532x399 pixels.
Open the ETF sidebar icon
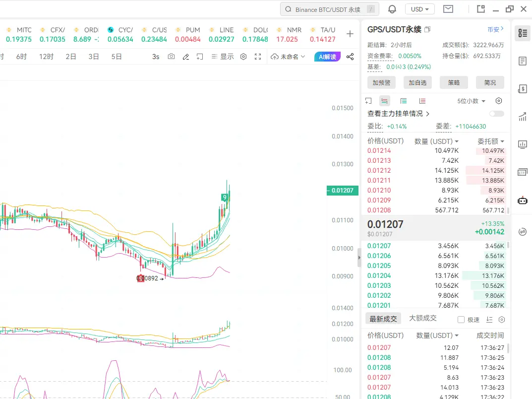(523, 173)
